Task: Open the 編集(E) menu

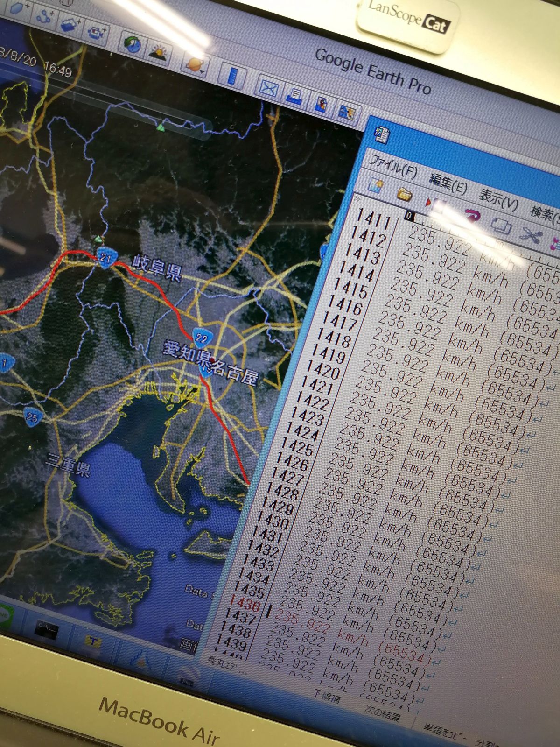Action: click(448, 183)
